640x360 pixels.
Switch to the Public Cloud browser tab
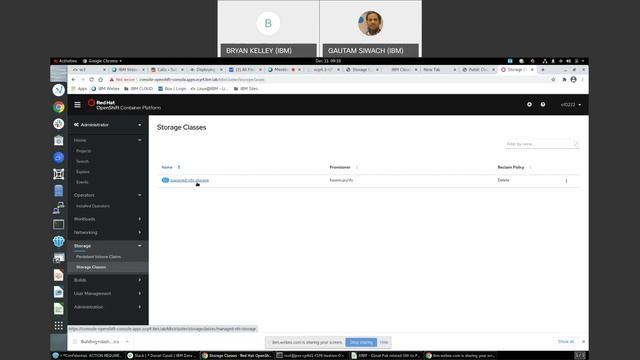coord(478,70)
